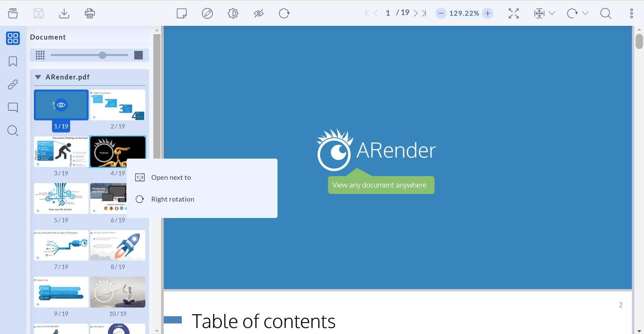Expand the fit-to-width dropdown arrow
This screenshot has height=334, width=644.
[552, 13]
